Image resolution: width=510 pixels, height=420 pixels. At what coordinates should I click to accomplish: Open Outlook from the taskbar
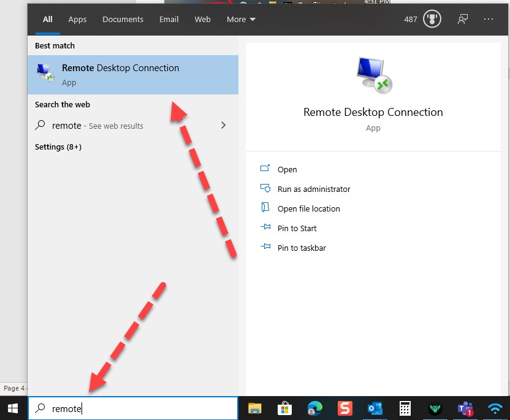point(375,408)
